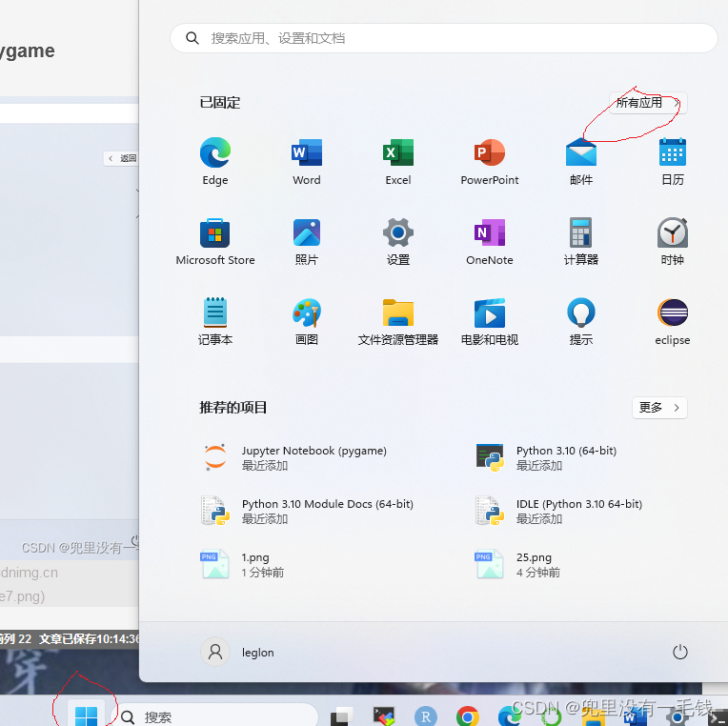Open recent file 25.png
Viewport: 728px width, 726px height.
coord(517,564)
